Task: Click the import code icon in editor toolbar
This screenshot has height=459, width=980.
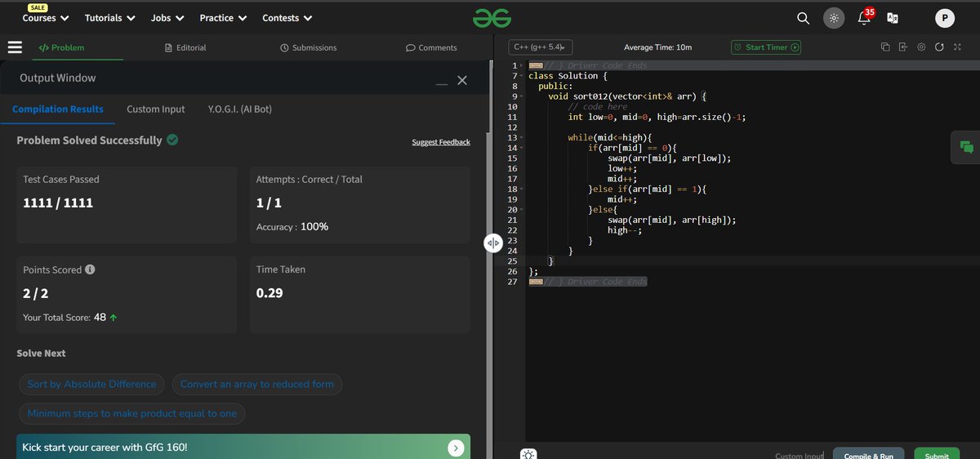Action: (x=903, y=47)
